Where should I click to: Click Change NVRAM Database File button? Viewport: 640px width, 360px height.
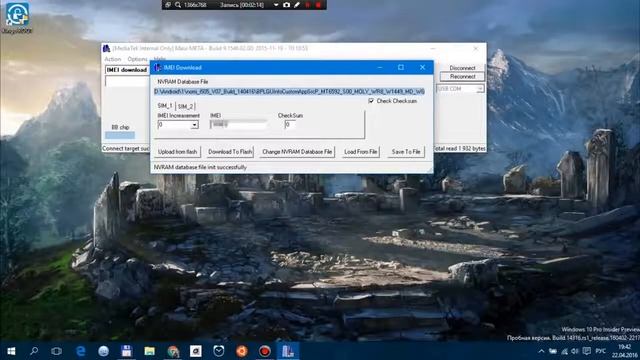click(x=297, y=152)
